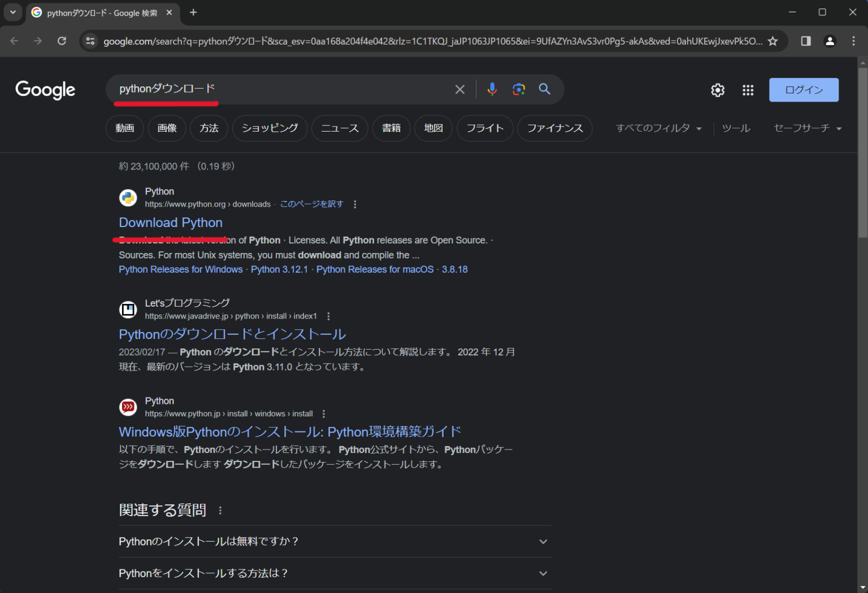Search by image with Google Lens

(x=519, y=89)
